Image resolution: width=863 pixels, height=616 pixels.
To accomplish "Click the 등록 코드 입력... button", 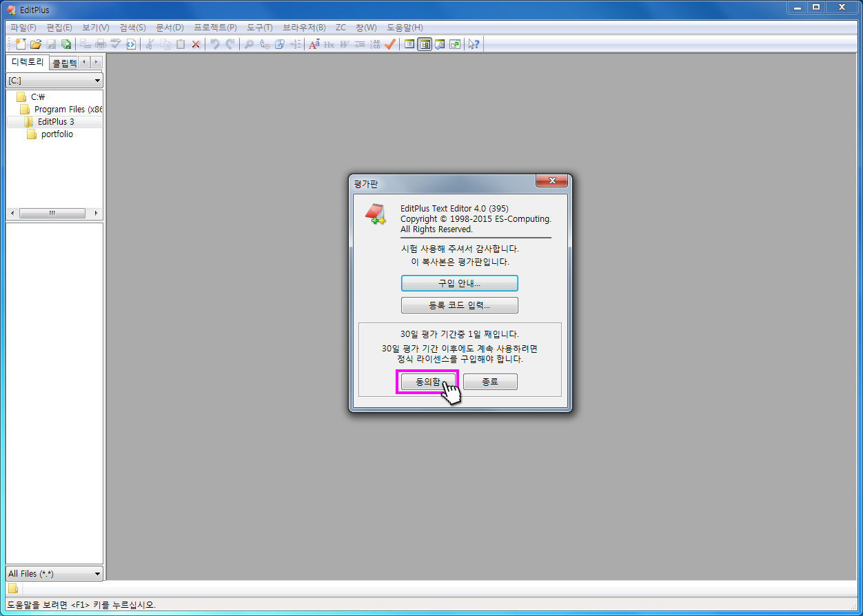I will (x=459, y=305).
